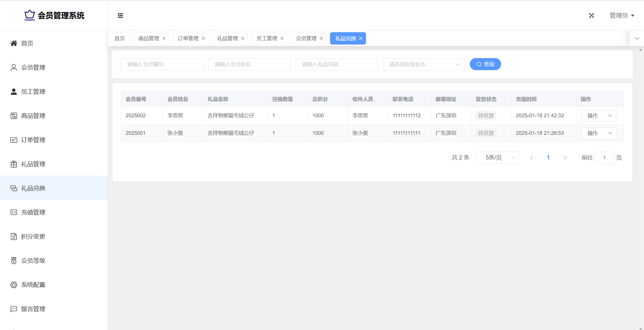Switch to the 首页 tab
The image size is (644, 330).
tap(120, 39)
